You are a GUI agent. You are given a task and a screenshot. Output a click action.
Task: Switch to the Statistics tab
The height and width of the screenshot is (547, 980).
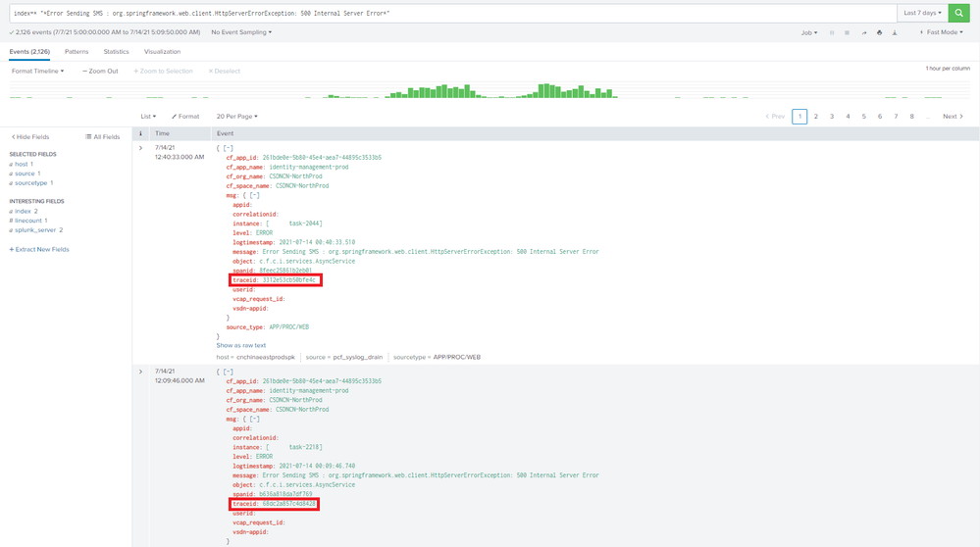(x=116, y=51)
